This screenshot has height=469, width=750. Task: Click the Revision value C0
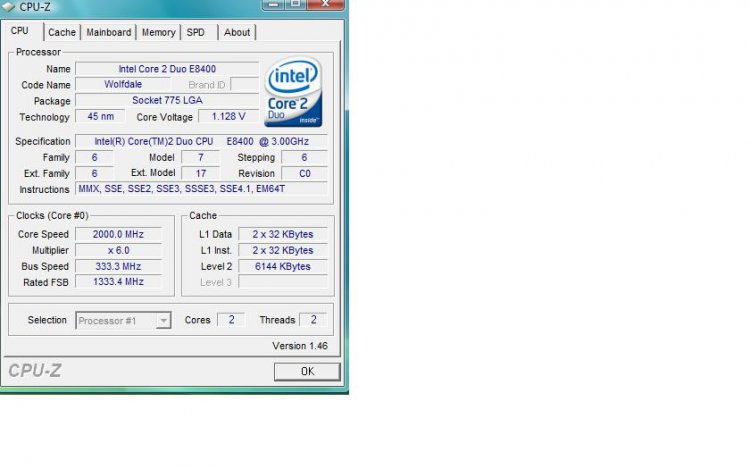[x=304, y=174]
